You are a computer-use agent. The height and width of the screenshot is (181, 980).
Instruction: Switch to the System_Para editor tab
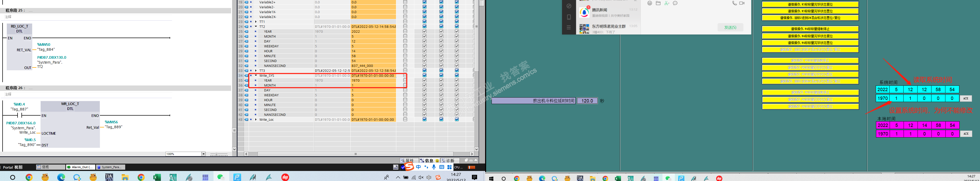[111, 167]
